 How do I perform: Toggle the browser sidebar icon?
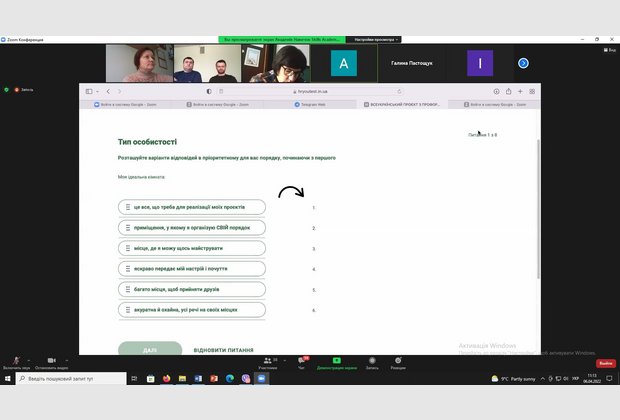pos(89,91)
